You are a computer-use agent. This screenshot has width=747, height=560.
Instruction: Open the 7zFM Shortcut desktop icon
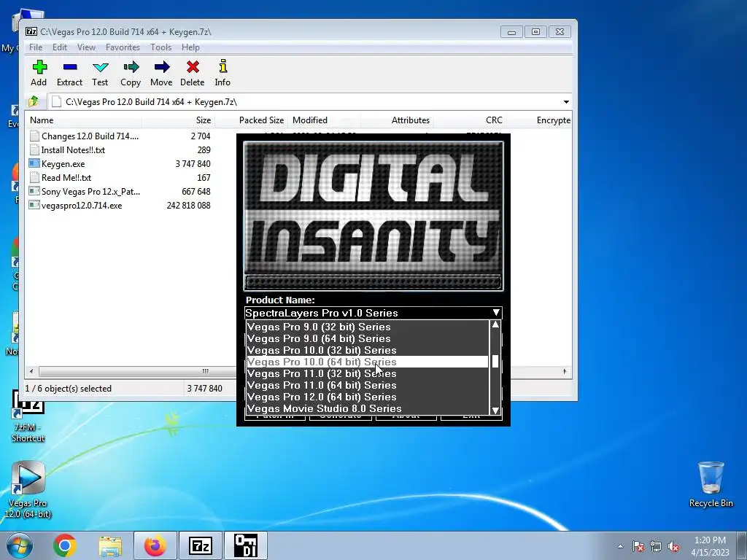point(28,417)
